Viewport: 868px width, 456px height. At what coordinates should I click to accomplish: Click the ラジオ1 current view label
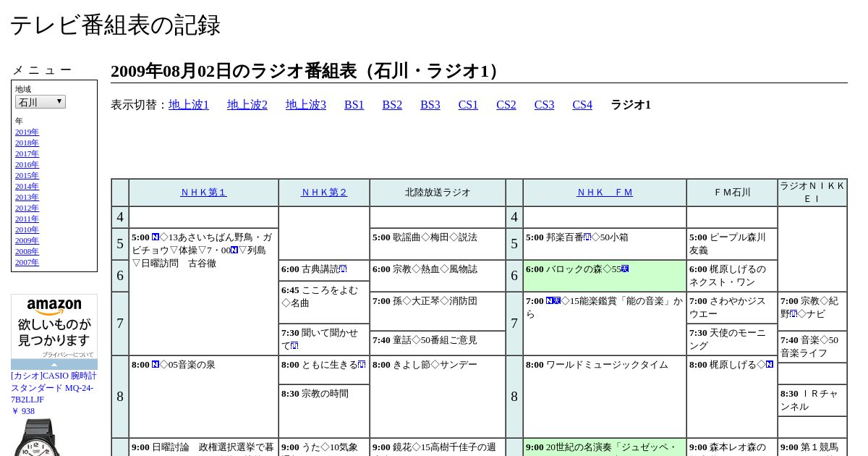pos(631,105)
